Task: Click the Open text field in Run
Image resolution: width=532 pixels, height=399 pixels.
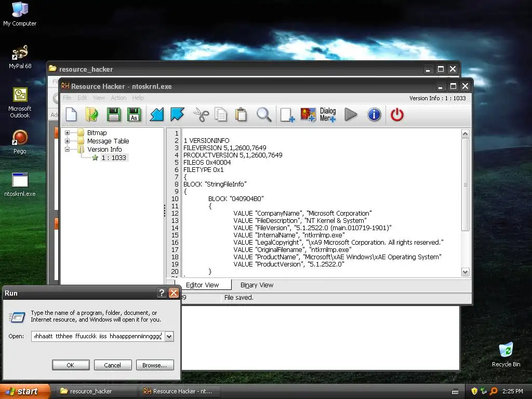Action: click(98, 336)
